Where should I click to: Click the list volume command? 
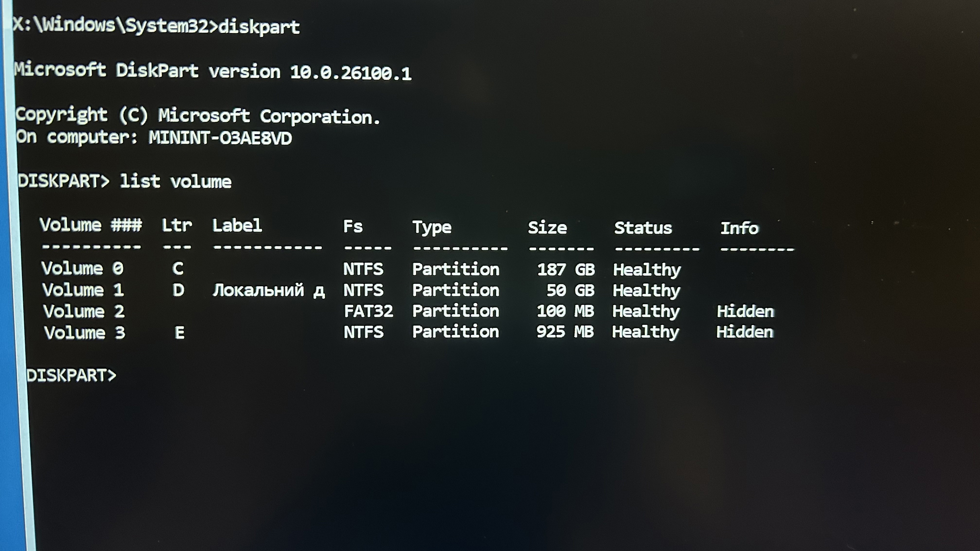coord(176,181)
